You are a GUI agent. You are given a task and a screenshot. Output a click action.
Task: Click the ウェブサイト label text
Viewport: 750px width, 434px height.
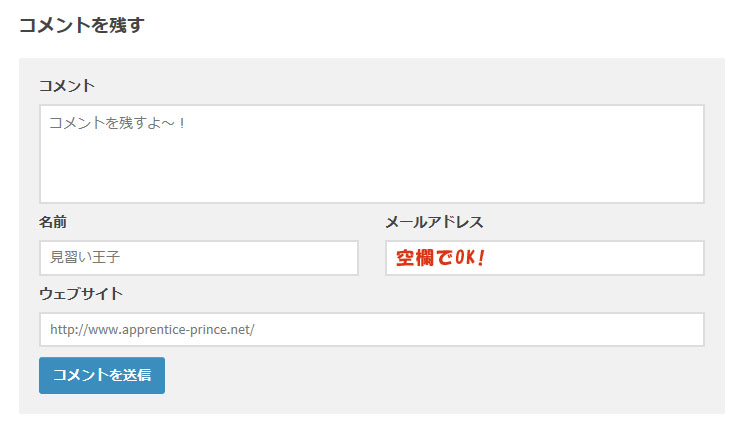click(81, 293)
